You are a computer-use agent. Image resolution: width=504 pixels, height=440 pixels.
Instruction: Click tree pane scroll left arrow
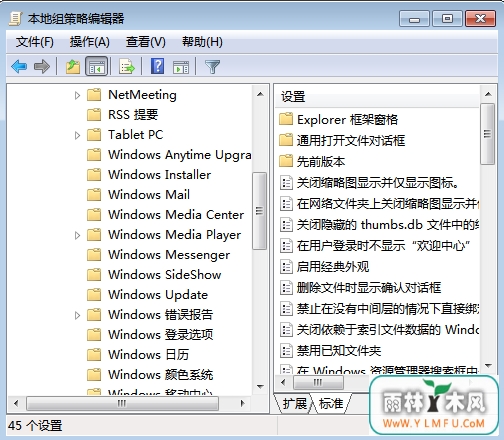tap(16, 403)
